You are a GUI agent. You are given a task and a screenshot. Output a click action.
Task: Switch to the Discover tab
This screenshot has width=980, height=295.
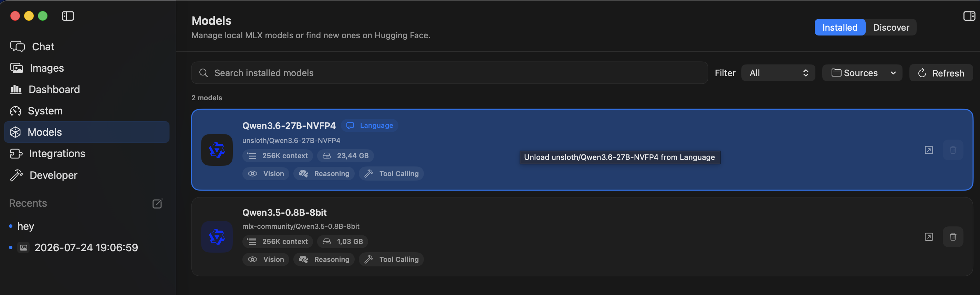click(891, 28)
